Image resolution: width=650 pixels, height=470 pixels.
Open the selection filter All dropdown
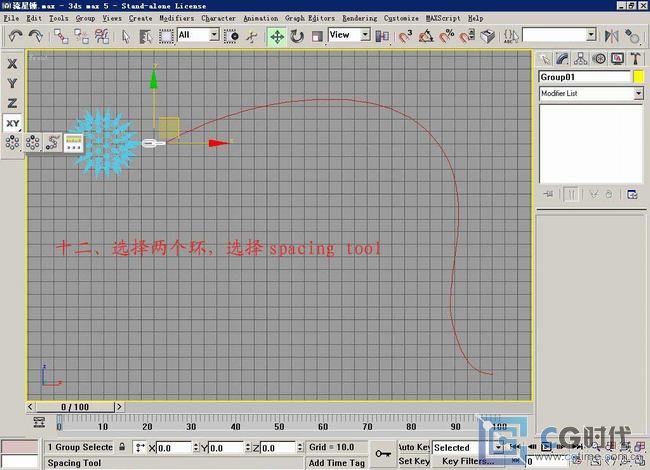[214, 35]
